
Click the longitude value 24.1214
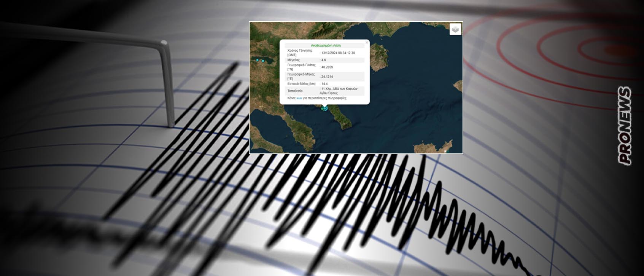(x=327, y=77)
